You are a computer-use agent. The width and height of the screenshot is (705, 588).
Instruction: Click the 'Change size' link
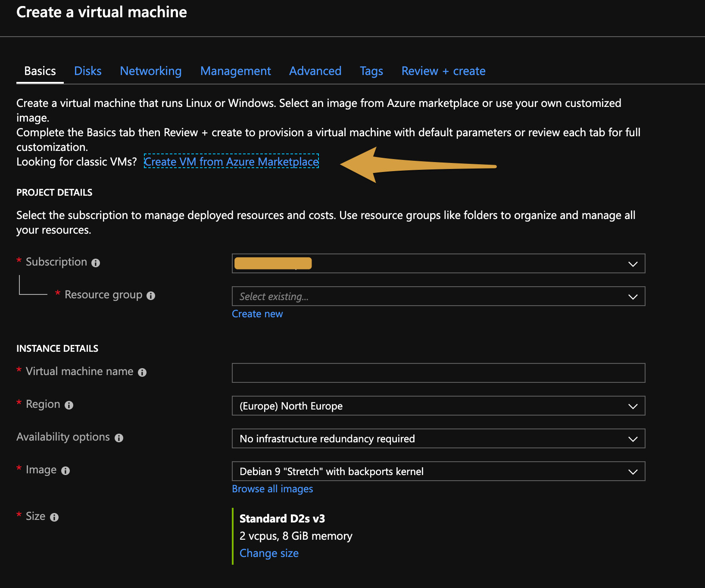[269, 553]
